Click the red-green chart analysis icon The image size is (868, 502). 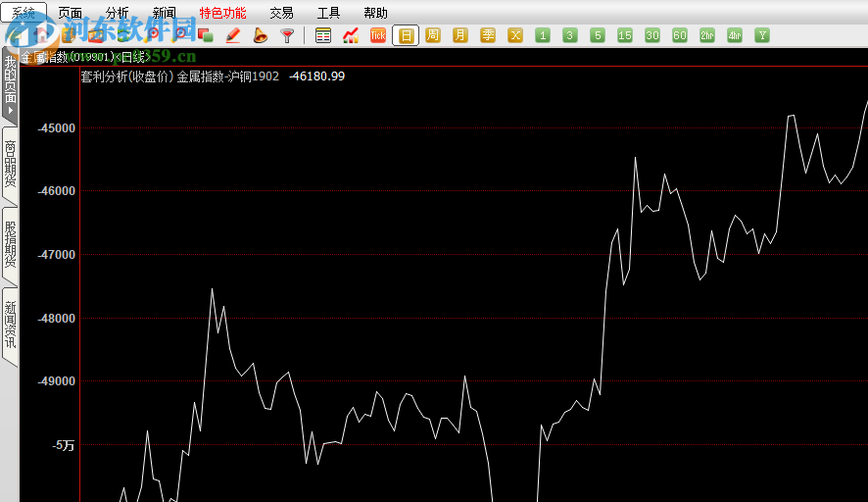point(351,35)
